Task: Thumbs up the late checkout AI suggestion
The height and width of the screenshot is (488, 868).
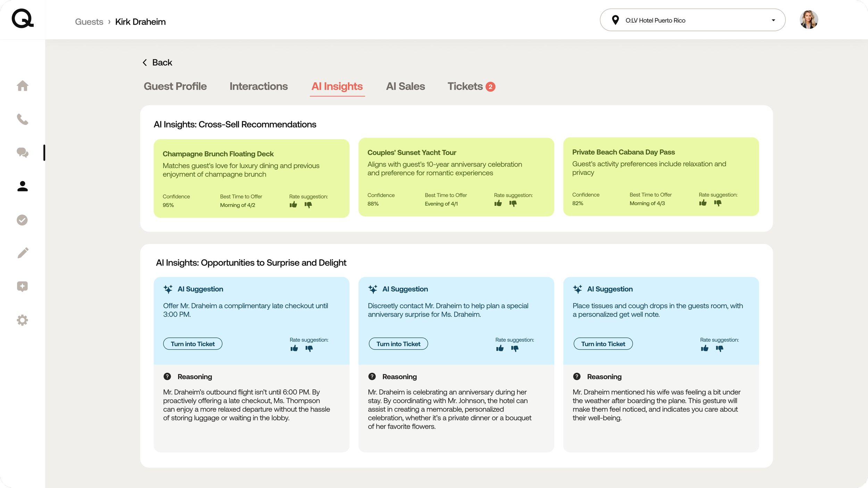Action: [294, 348]
